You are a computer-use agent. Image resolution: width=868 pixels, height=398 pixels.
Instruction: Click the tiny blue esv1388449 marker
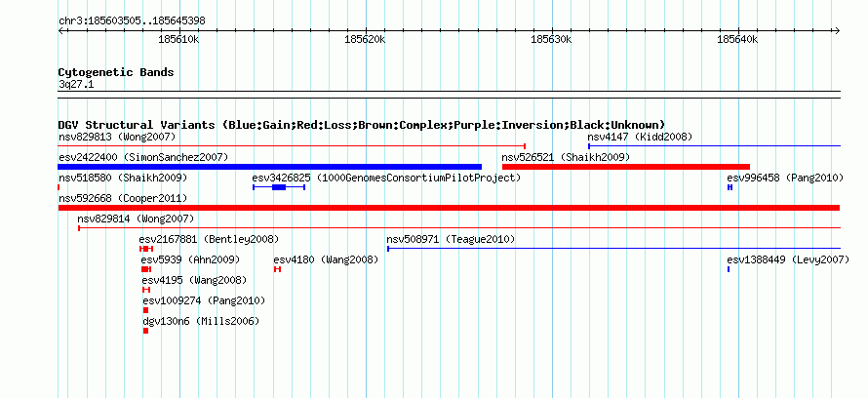click(729, 269)
